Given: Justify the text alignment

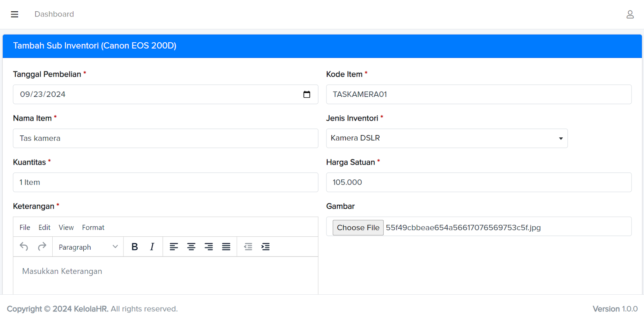Looking at the screenshot, I should click(226, 247).
